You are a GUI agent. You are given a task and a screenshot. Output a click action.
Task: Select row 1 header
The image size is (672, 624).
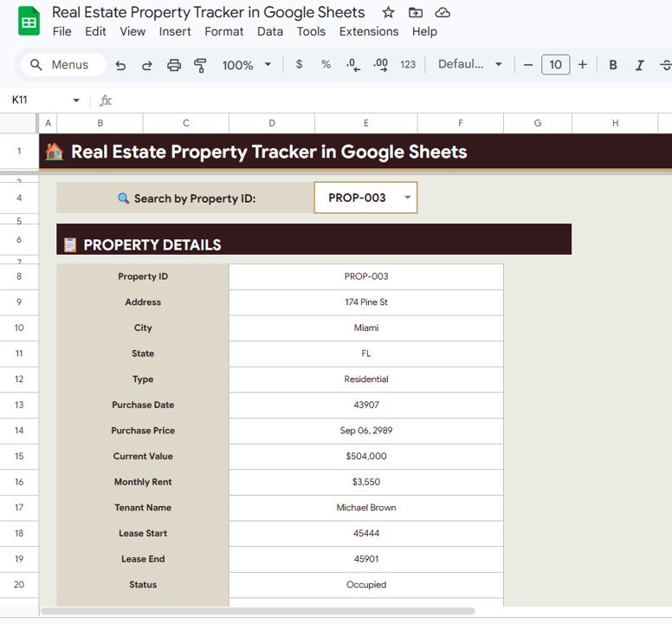[x=19, y=151]
